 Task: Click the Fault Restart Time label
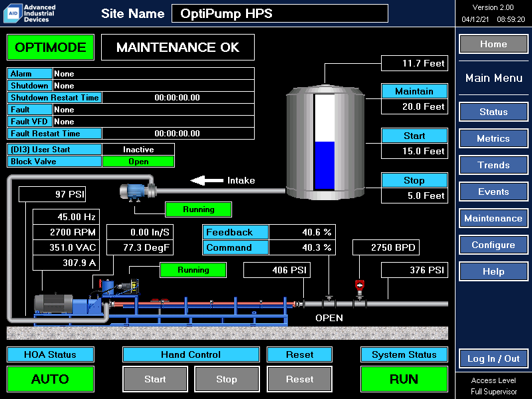coord(55,134)
